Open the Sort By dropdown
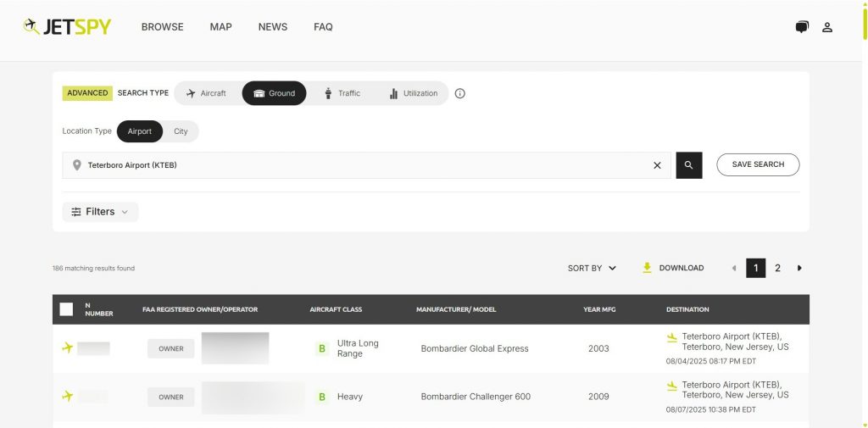 click(592, 268)
